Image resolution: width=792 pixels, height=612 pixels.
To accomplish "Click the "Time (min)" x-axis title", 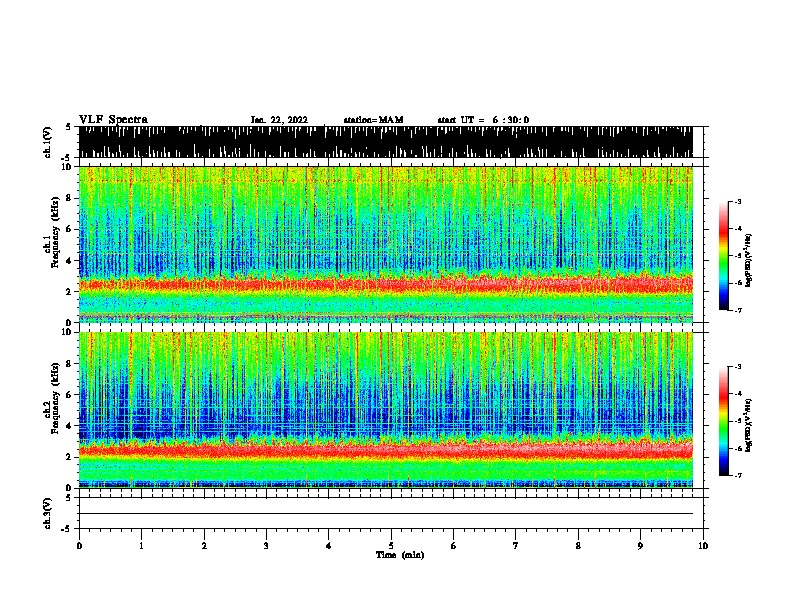I will click(400, 555).
